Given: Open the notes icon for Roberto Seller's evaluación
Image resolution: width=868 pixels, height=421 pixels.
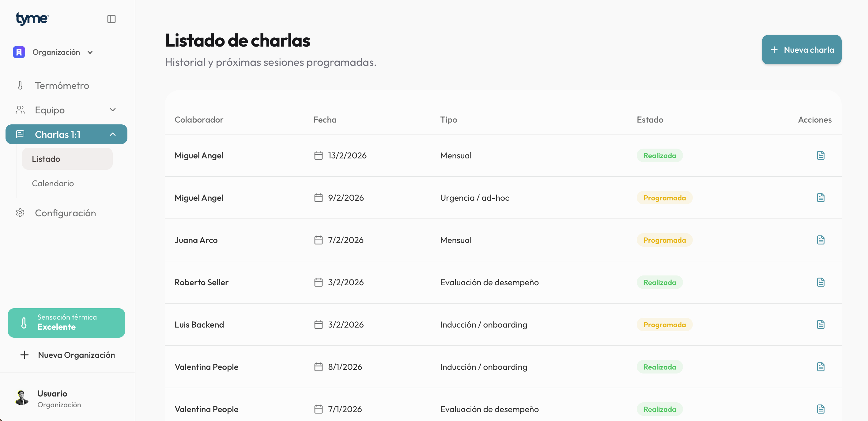Looking at the screenshot, I should tap(821, 282).
